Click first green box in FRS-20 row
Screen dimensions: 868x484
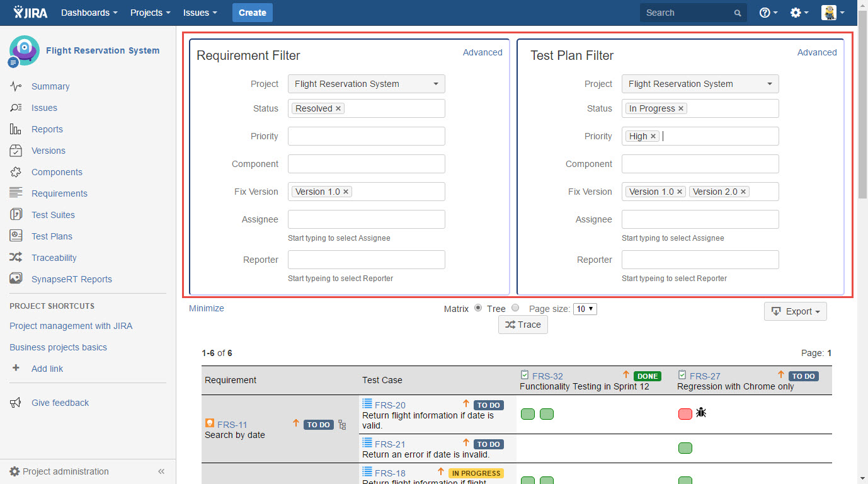click(x=528, y=414)
